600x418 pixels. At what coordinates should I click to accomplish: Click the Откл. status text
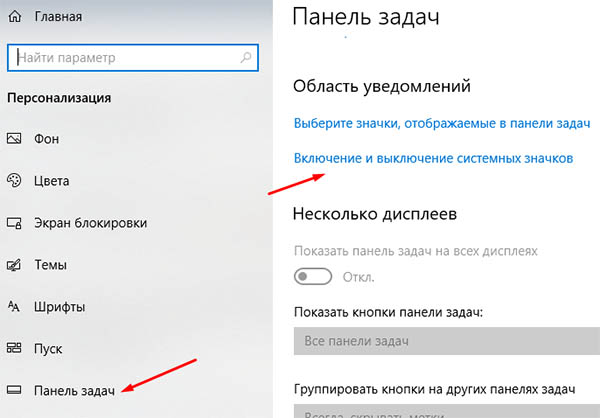click(358, 277)
